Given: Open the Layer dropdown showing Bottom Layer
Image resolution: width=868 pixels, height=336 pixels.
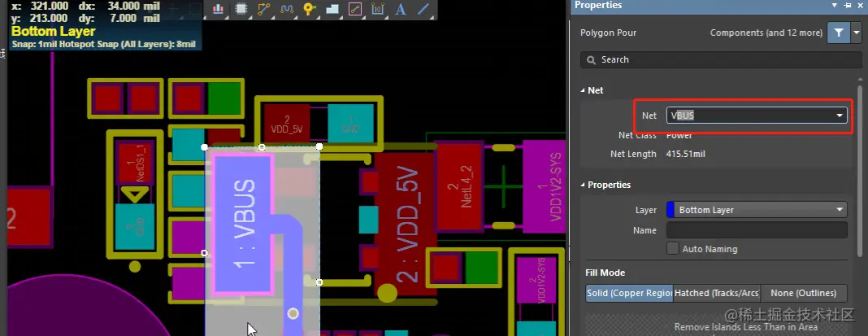Looking at the screenshot, I should click(757, 210).
